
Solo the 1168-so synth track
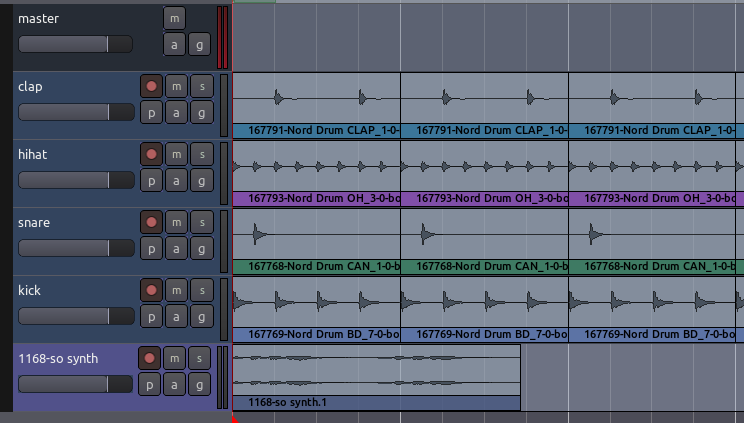pyautogui.click(x=200, y=358)
